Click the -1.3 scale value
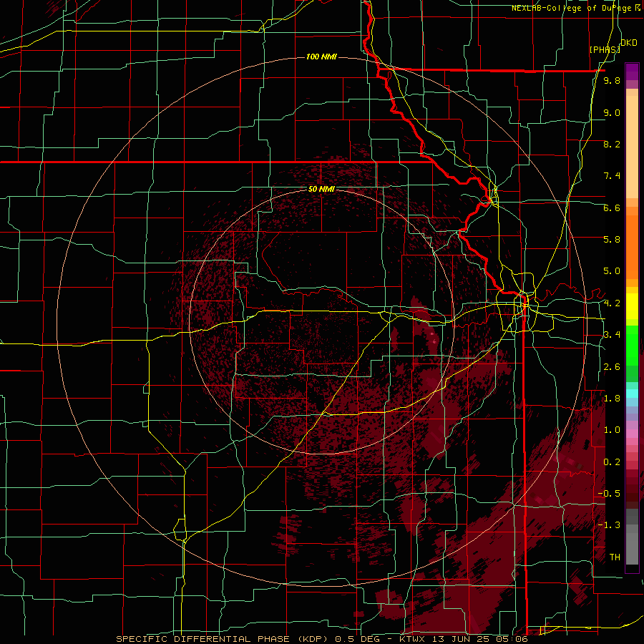The width and height of the screenshot is (644, 644). pos(610,525)
